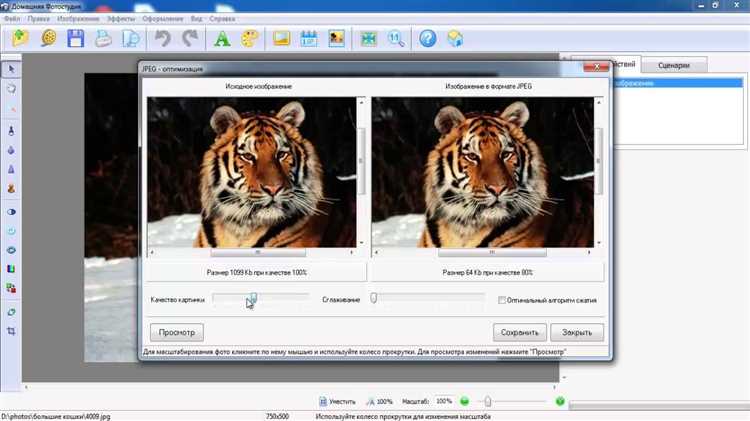Select the green letter A text tool
750x421 pixels.
pos(223,39)
